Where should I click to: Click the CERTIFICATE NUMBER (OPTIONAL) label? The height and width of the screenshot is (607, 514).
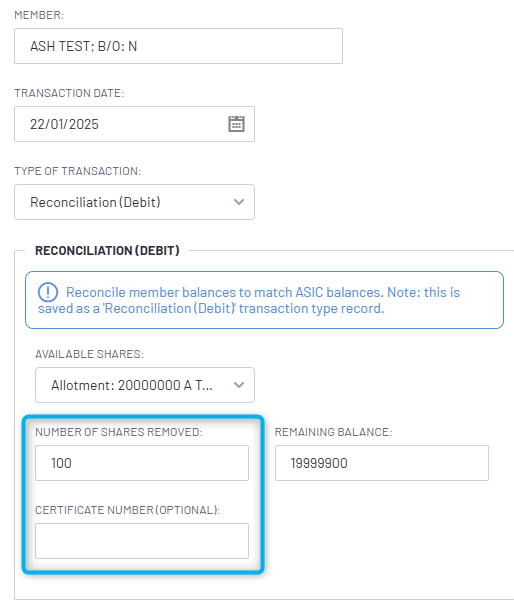pos(127,510)
